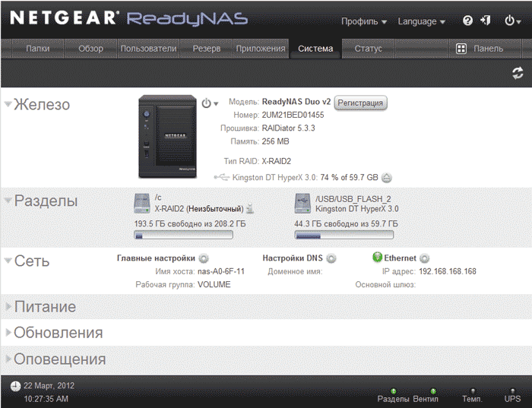Screen dimensions: 532x408
Task: Open the device power dropdown near NAS image
Action: pos(210,103)
